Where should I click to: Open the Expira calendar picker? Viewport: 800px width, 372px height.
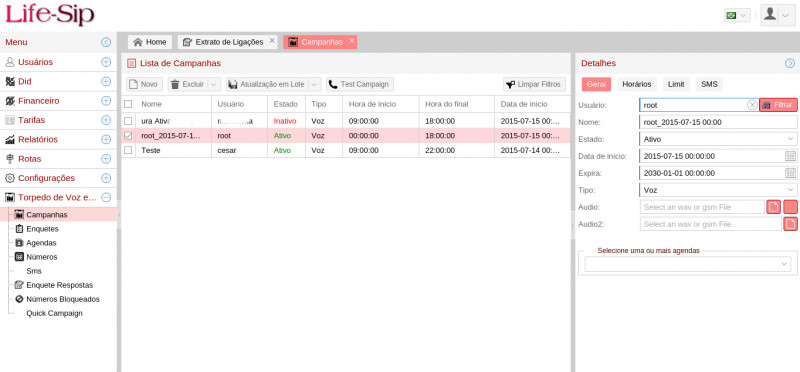click(x=790, y=173)
